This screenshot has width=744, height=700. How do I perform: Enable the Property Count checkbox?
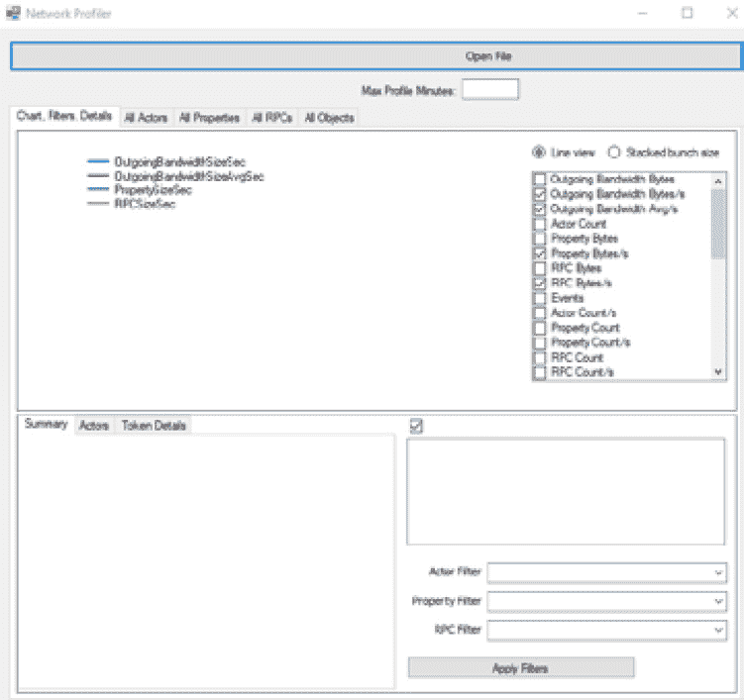(540, 328)
